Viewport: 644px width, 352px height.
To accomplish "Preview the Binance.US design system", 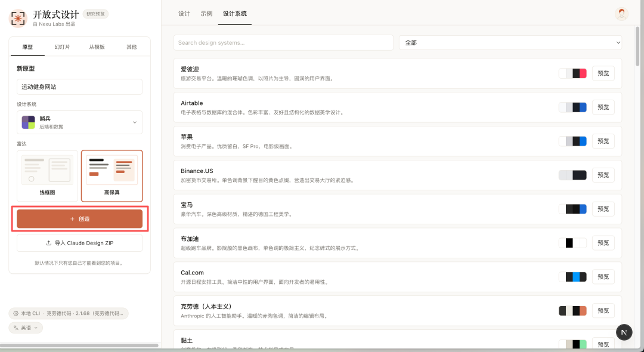I will [603, 175].
